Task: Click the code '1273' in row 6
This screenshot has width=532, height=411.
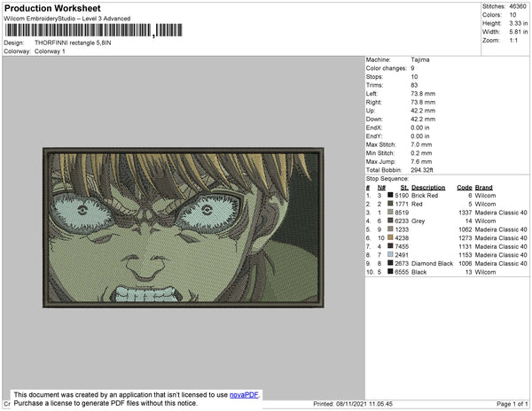Action: (465, 238)
